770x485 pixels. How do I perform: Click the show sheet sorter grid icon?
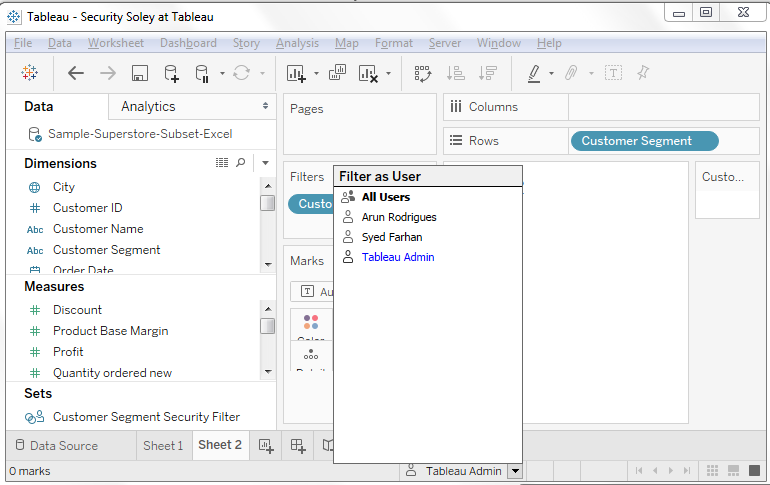click(x=713, y=470)
